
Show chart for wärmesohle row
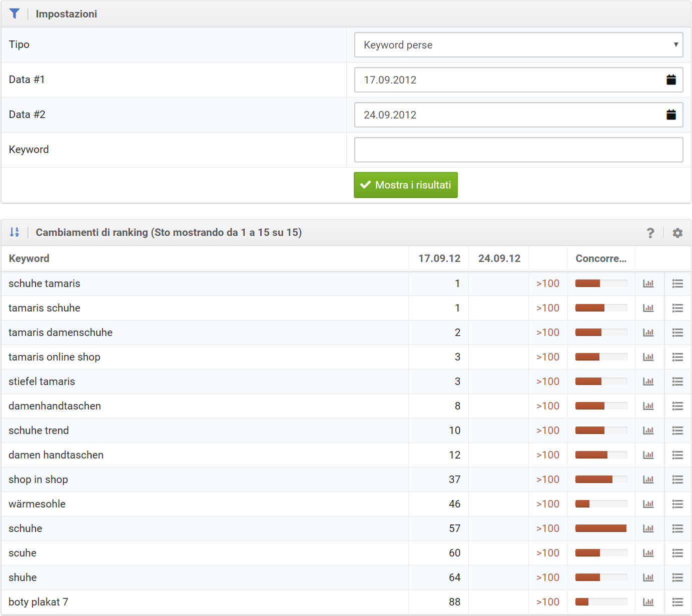[648, 504]
